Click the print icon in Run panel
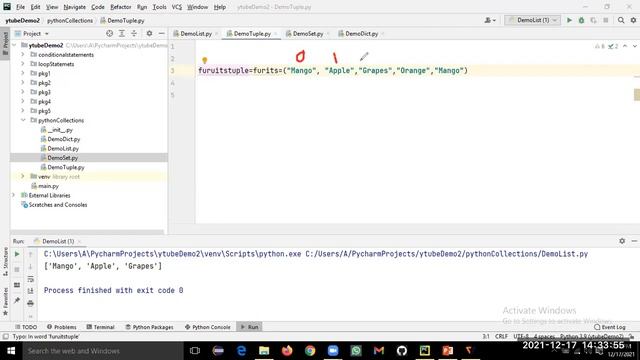The height and width of the screenshot is (360, 640). [x=30, y=303]
